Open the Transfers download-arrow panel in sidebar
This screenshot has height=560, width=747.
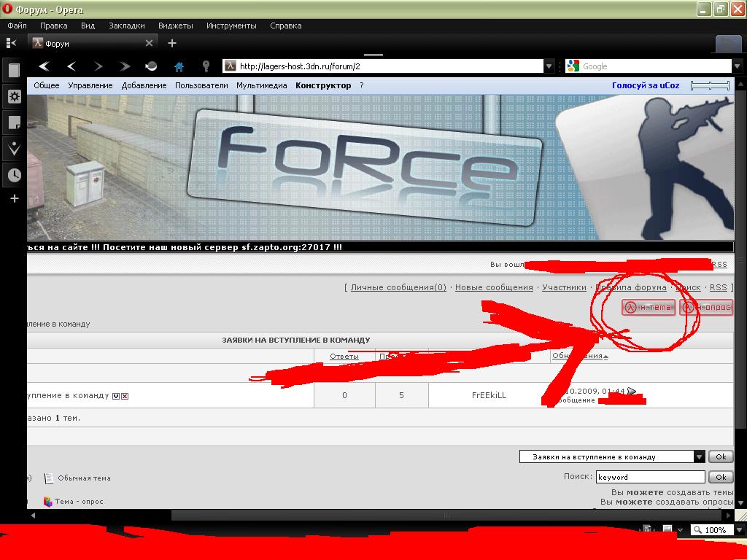(x=14, y=149)
